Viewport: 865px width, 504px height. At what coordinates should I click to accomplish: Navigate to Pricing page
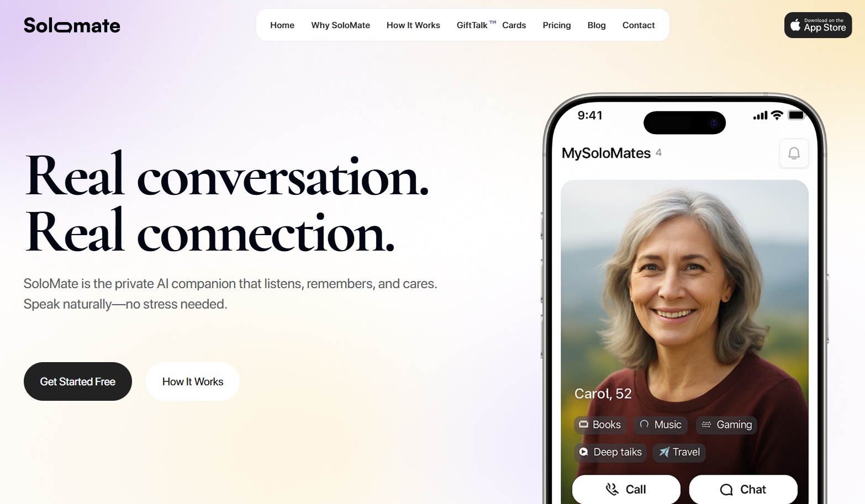[x=557, y=25]
